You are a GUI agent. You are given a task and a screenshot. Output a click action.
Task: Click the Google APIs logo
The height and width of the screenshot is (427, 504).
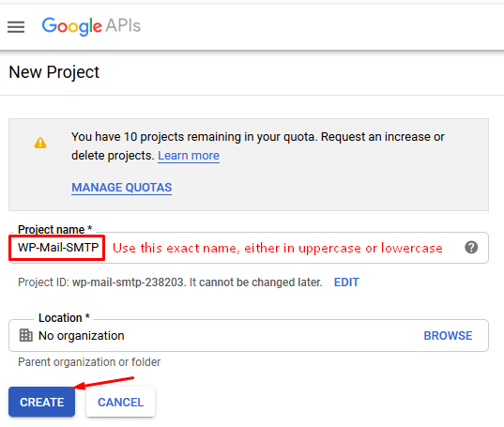[91, 26]
